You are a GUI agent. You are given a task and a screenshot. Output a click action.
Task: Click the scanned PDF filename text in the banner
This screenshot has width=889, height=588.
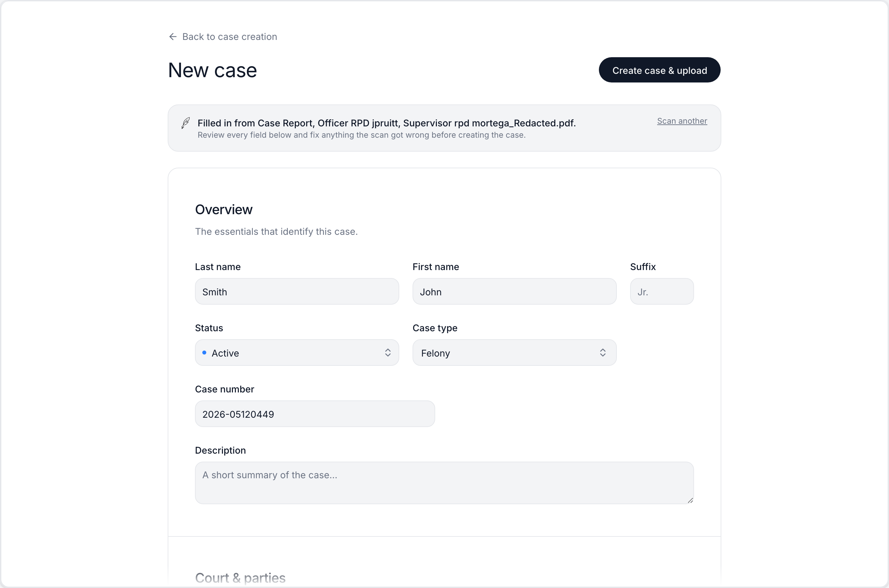[416, 123]
